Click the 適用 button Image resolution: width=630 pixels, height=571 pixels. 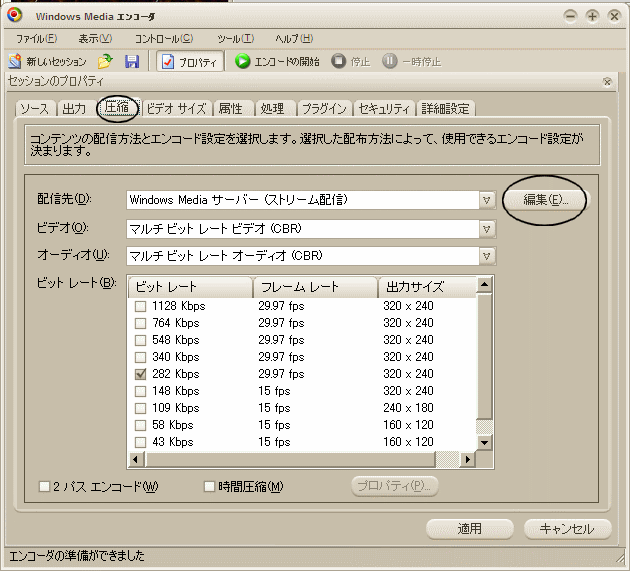pos(470,529)
